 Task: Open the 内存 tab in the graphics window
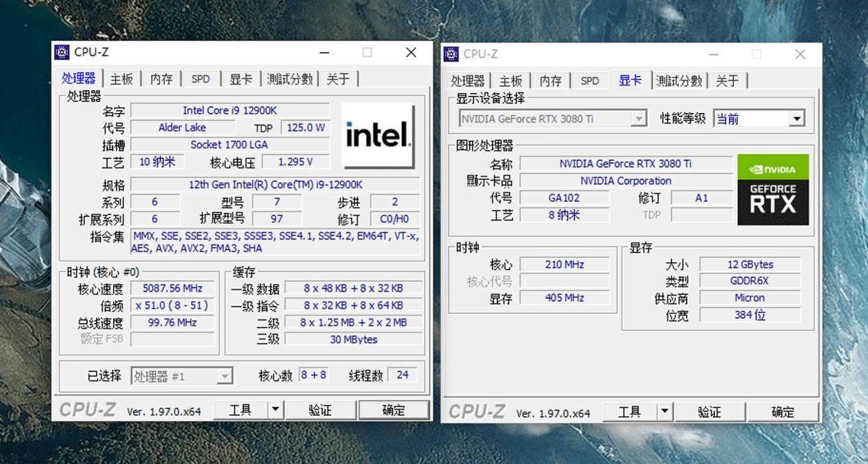pyautogui.click(x=550, y=81)
